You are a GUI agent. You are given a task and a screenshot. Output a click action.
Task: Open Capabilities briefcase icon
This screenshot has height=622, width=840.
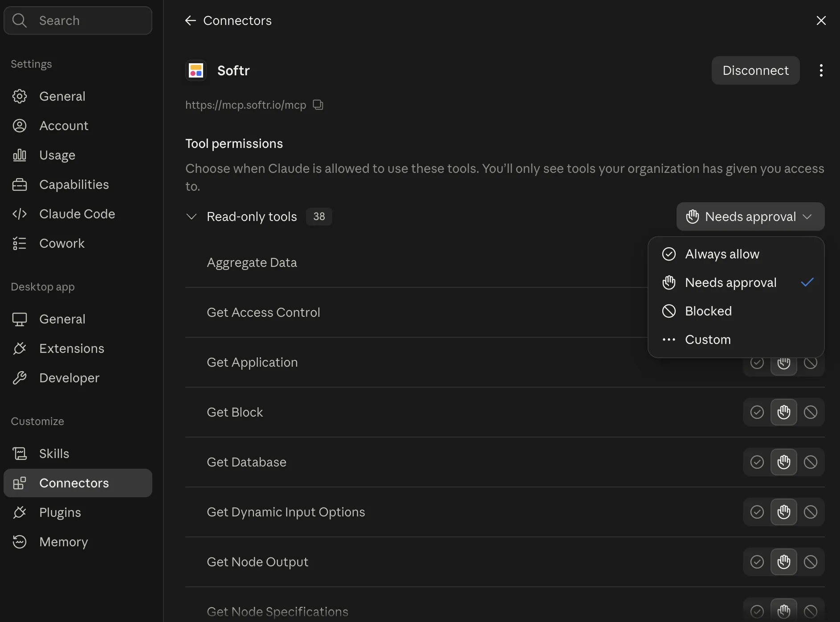[20, 184]
